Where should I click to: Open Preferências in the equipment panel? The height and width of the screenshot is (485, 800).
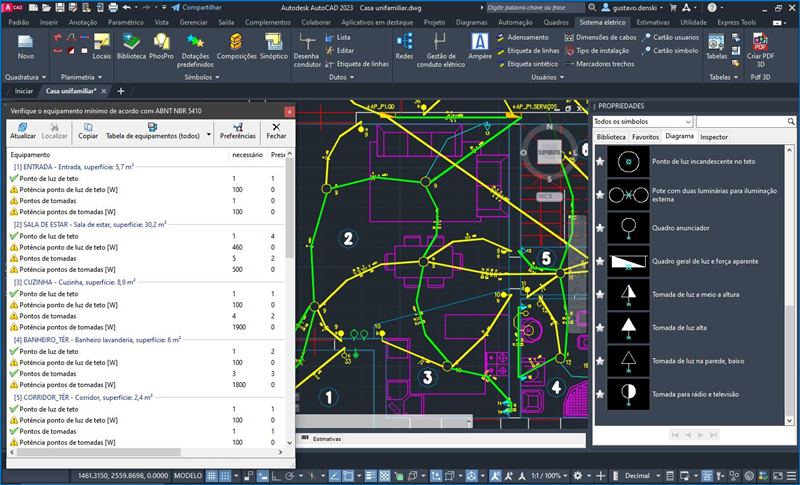pos(238,130)
